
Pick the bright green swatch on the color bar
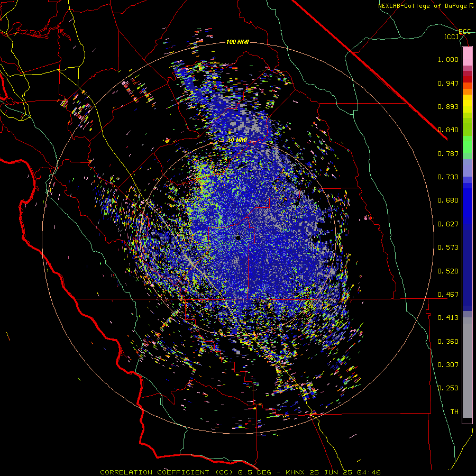tap(467, 144)
